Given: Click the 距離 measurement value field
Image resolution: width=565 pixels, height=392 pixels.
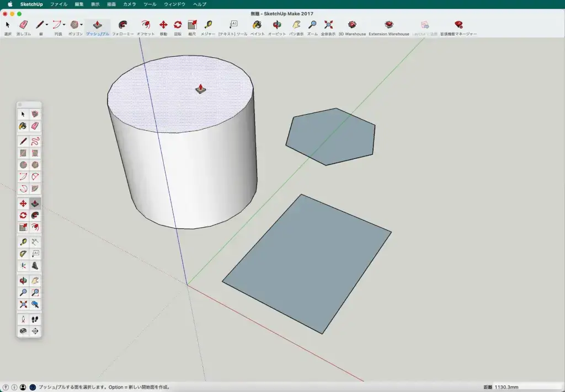Looking at the screenshot, I should (527, 388).
